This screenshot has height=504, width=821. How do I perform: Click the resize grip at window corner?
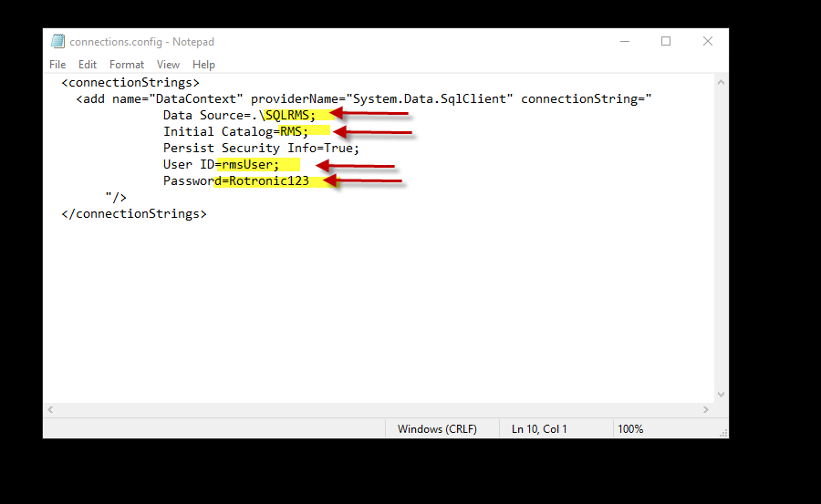pyautogui.click(x=723, y=433)
